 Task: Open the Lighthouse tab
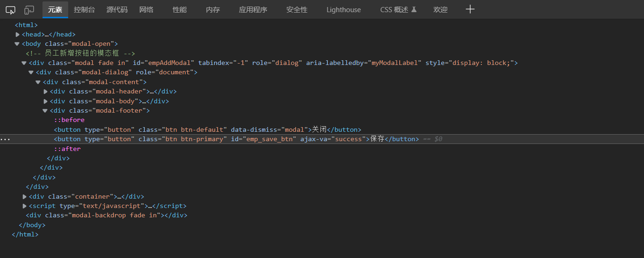[x=344, y=9]
